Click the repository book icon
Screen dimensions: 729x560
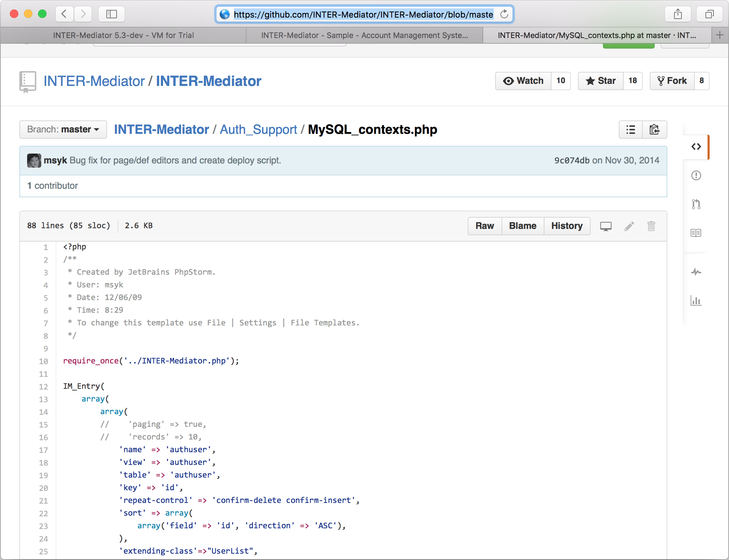pos(27,82)
